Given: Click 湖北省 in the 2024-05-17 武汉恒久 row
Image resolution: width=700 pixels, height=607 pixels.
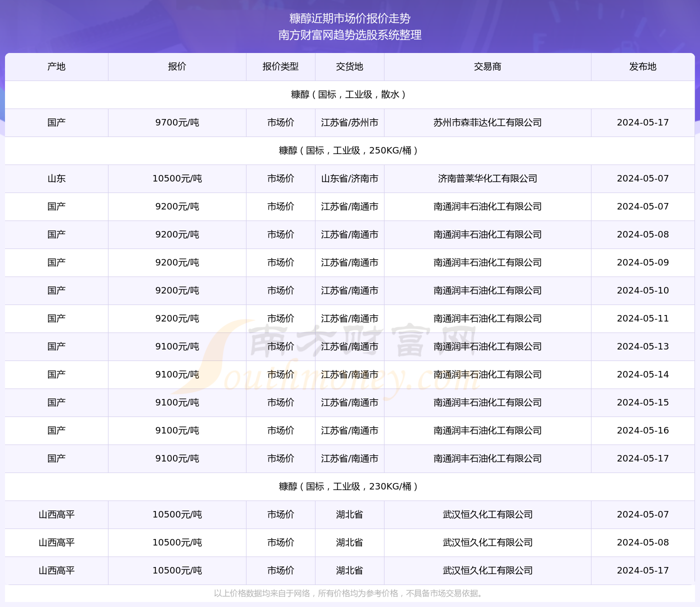Looking at the screenshot, I should pos(349,570).
